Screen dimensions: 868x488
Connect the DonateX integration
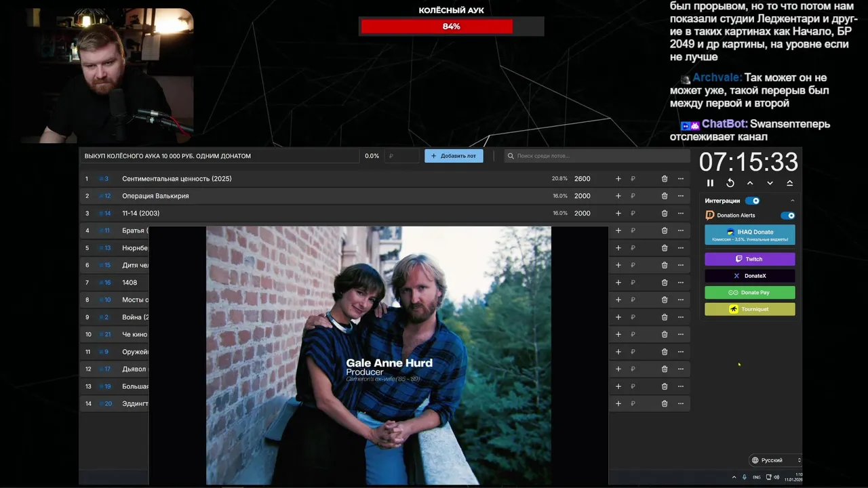coord(750,276)
